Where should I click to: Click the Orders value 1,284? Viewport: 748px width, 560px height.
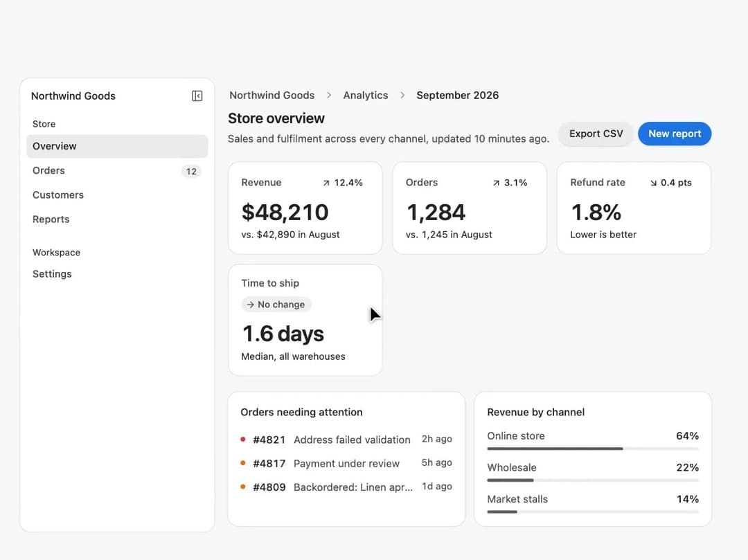[436, 213]
